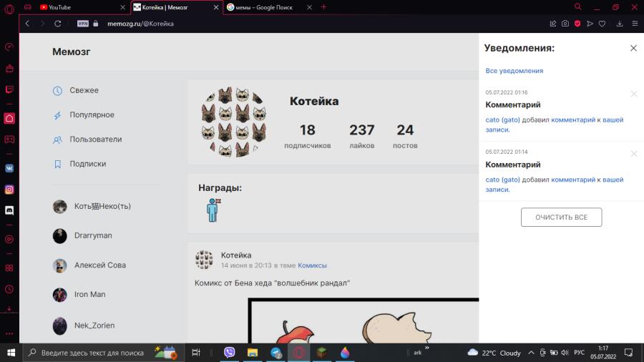Click the 18 подписчиков counter
Screen dimensions: 644x362
[307, 136]
